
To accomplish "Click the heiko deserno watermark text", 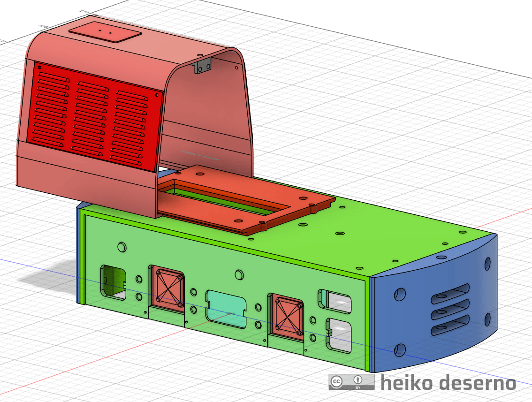I will point(448,383).
